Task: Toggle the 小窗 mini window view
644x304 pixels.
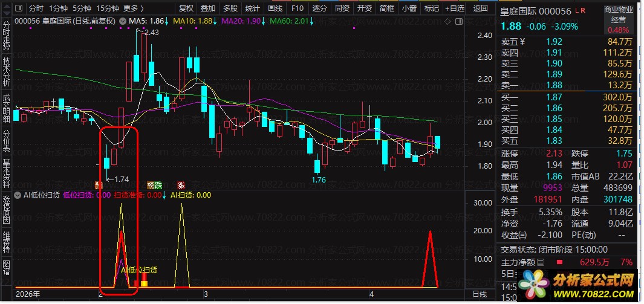Action: (409, 8)
